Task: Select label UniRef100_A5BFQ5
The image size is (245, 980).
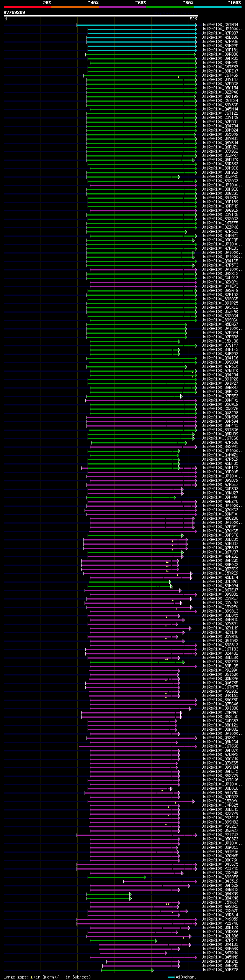Action: (x=220, y=464)
